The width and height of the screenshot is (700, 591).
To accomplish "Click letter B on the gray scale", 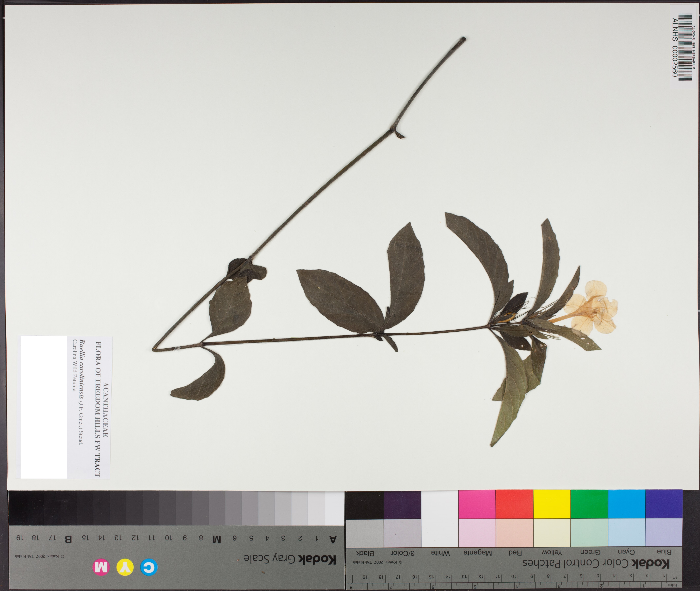I will (68, 539).
